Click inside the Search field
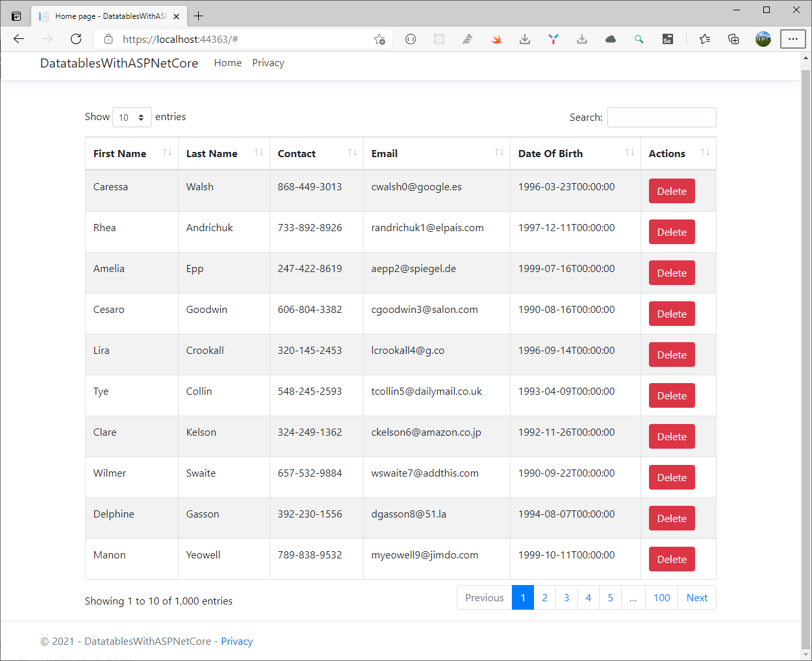 [661, 117]
